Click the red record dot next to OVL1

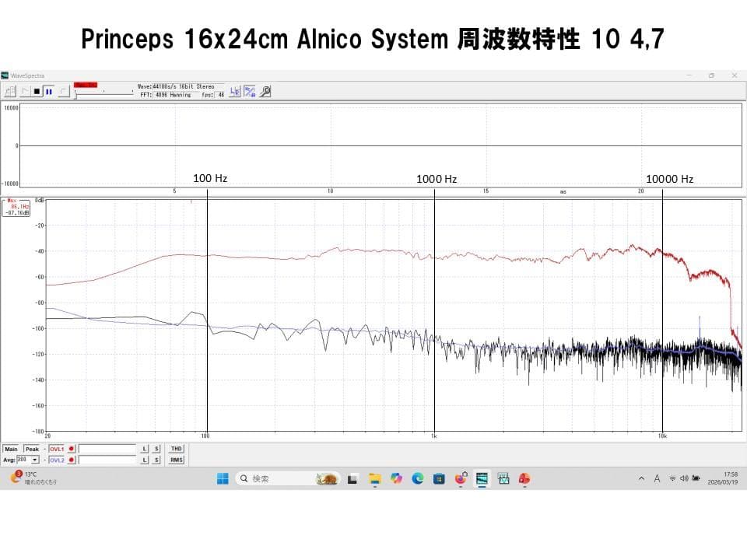(x=71, y=449)
